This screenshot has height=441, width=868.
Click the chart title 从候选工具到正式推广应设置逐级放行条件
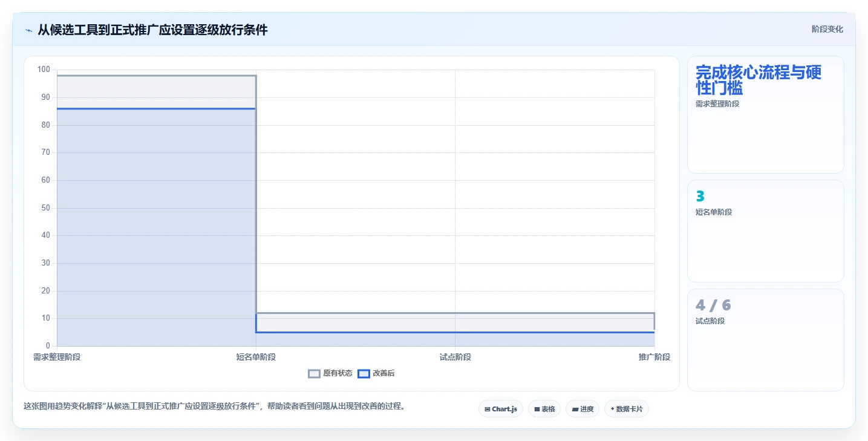(x=152, y=30)
